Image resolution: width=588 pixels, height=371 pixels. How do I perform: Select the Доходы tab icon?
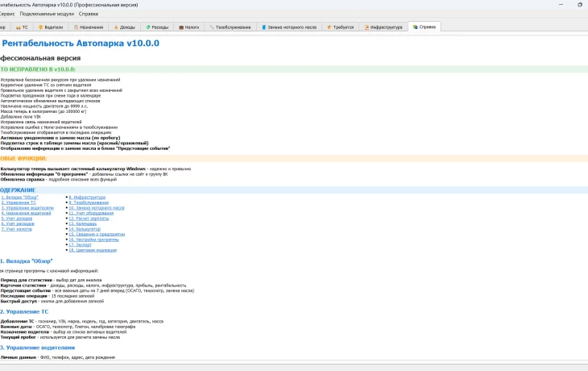pos(116,27)
